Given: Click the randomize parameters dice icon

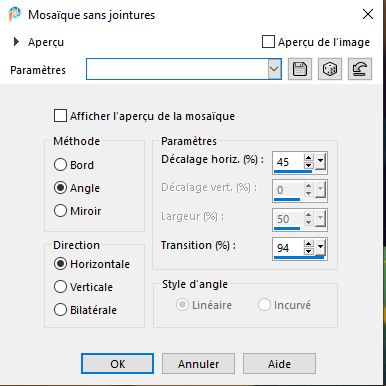Looking at the screenshot, I should (x=330, y=69).
